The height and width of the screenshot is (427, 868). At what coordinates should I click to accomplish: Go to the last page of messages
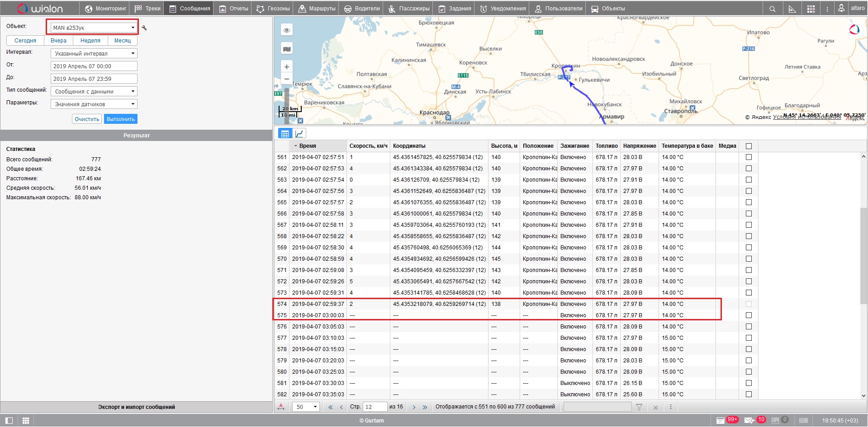point(425,407)
